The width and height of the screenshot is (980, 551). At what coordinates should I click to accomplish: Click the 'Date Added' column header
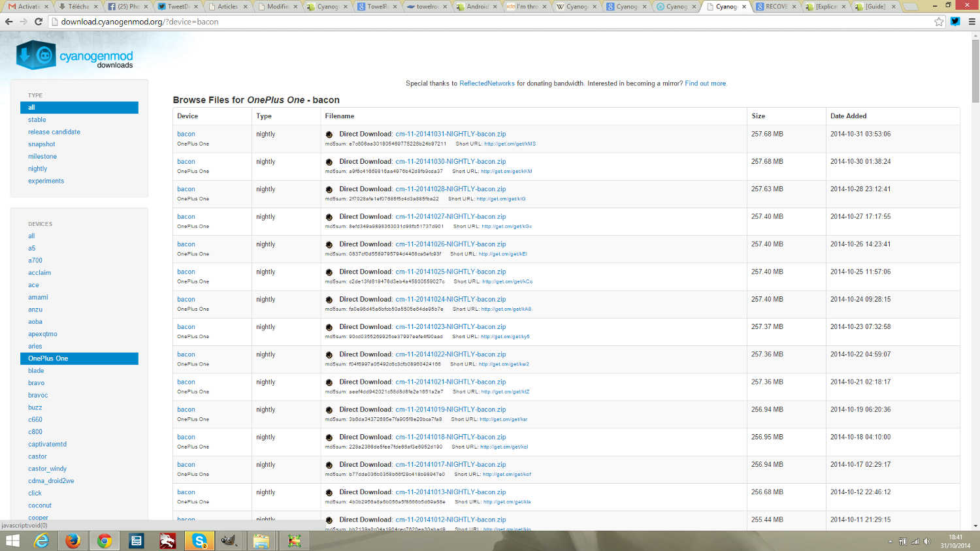click(849, 116)
